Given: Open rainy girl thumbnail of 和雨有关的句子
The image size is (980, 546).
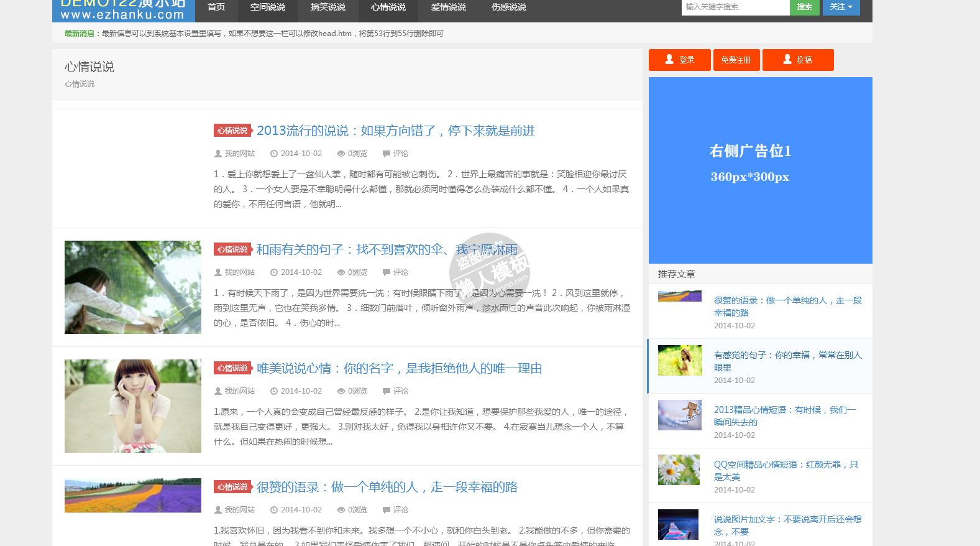Looking at the screenshot, I should 133,287.
